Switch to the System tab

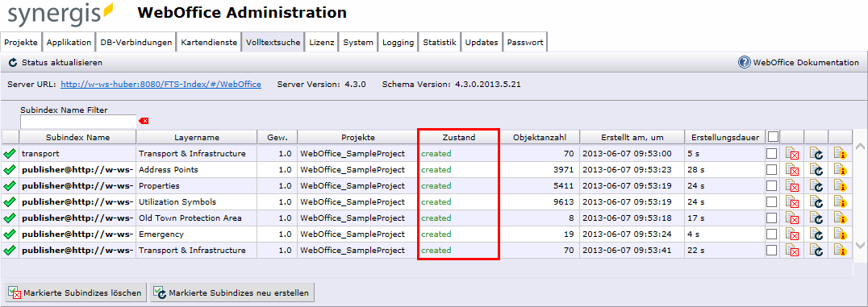[x=358, y=43]
